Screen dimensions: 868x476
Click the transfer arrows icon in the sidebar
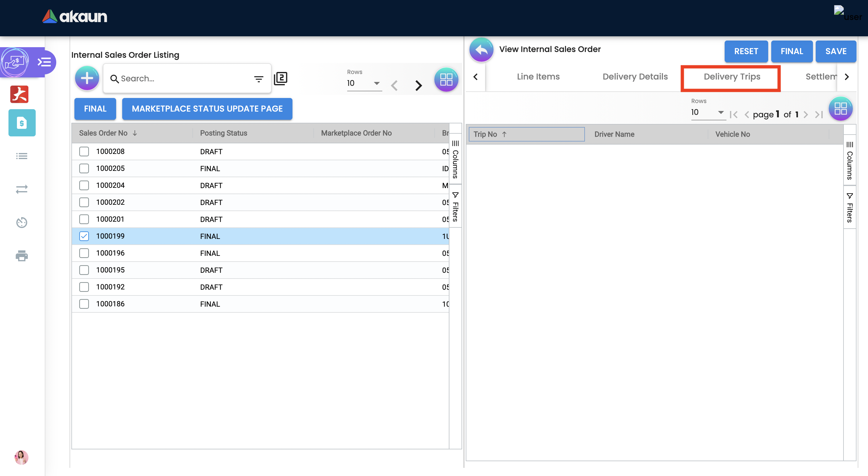click(21, 189)
